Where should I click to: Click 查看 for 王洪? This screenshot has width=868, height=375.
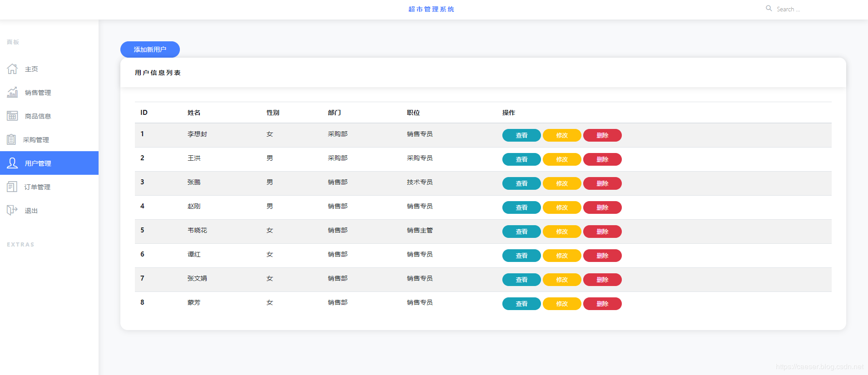point(521,159)
